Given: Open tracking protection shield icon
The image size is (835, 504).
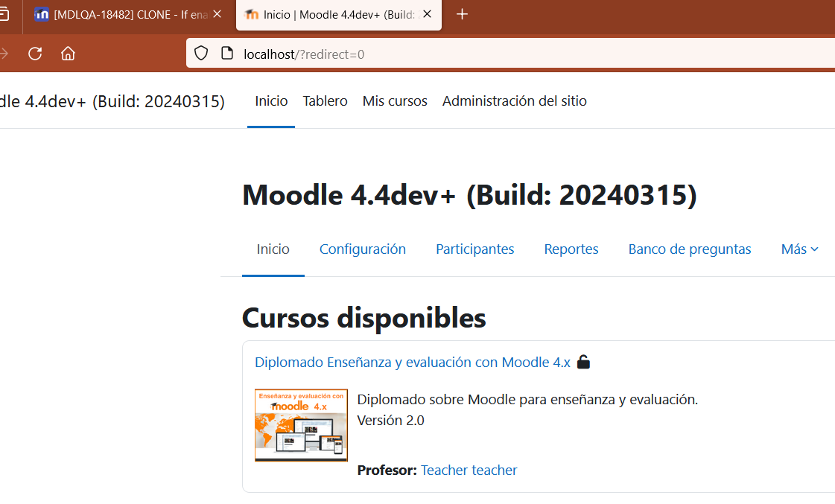Looking at the screenshot, I should click(x=201, y=53).
